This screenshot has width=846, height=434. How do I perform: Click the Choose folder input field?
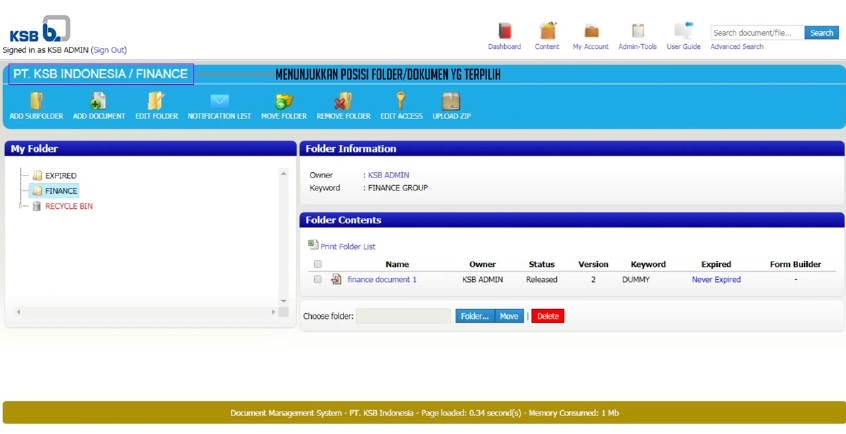403,316
